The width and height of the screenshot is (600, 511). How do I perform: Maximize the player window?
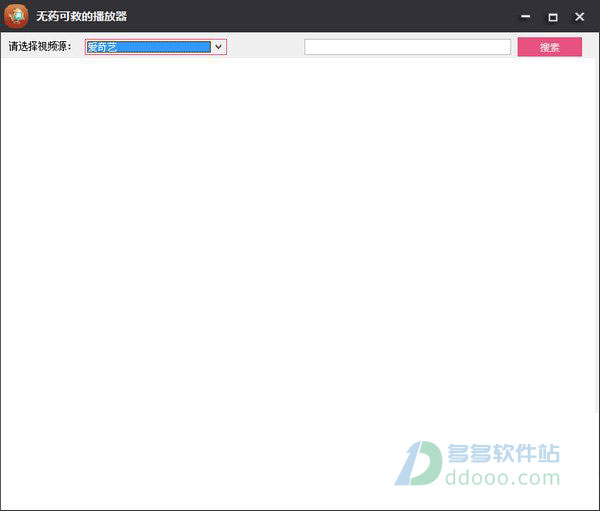pyautogui.click(x=552, y=17)
